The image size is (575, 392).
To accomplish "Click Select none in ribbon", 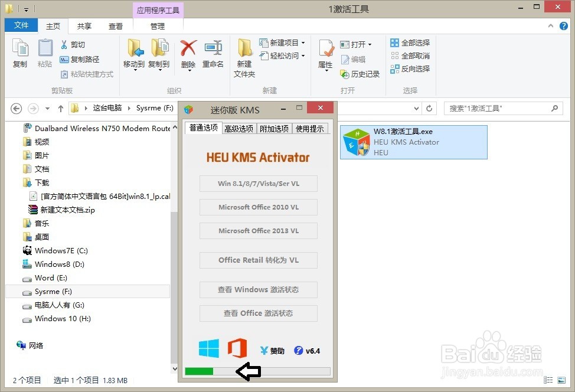I will 410,55.
